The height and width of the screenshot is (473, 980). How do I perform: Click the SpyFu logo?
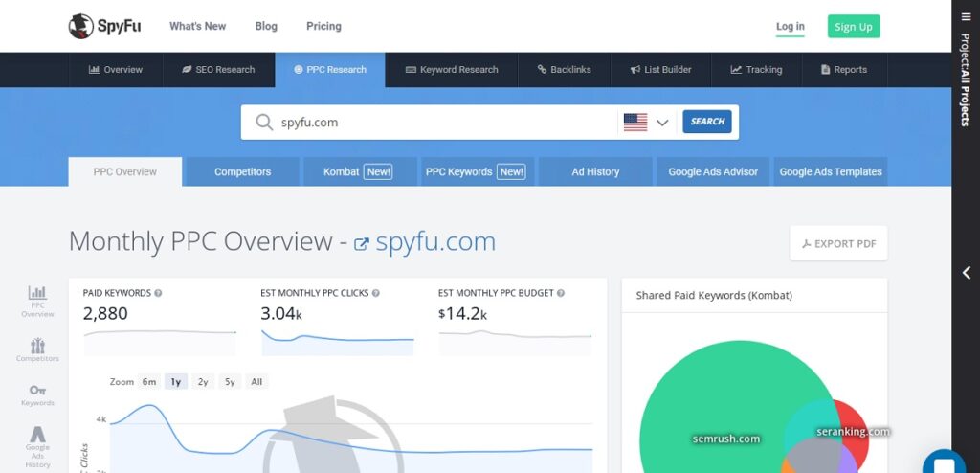[104, 26]
